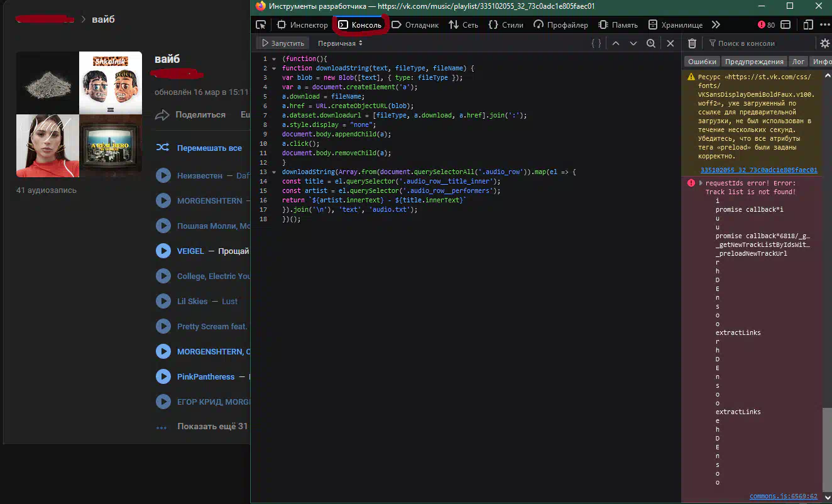
Task: Click the 41 аудиозапись text
Action: (x=47, y=190)
